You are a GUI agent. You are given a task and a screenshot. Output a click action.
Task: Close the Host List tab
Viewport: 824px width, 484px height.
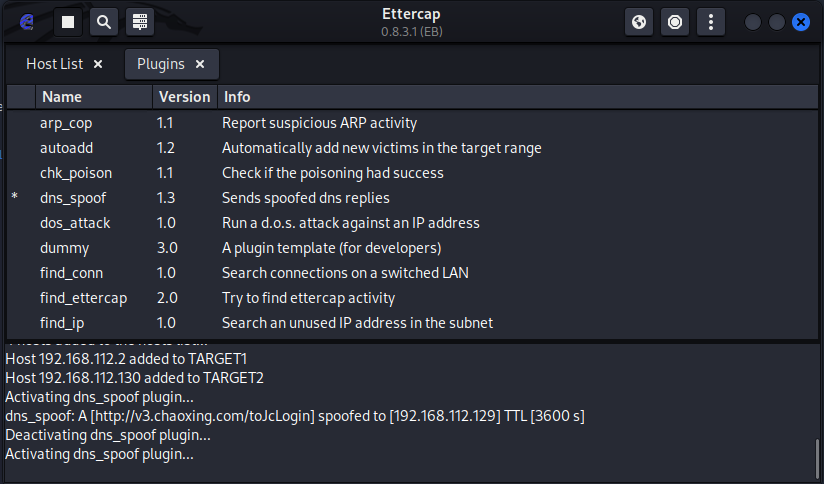pos(98,64)
